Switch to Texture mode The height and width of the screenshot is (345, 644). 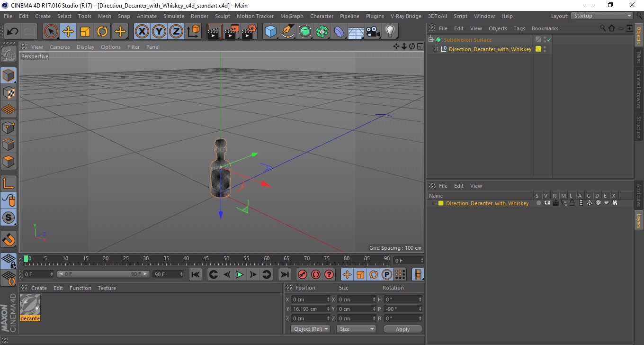(9, 93)
